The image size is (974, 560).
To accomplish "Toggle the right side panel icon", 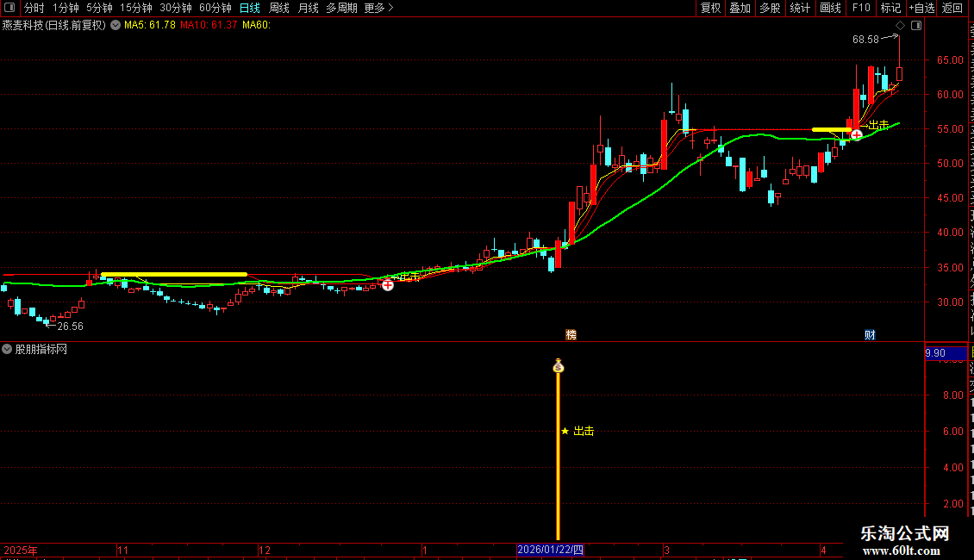I will click(x=916, y=26).
